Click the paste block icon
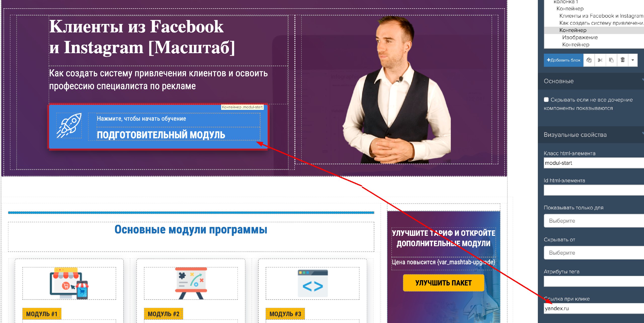The width and height of the screenshot is (644, 323). 611,60
